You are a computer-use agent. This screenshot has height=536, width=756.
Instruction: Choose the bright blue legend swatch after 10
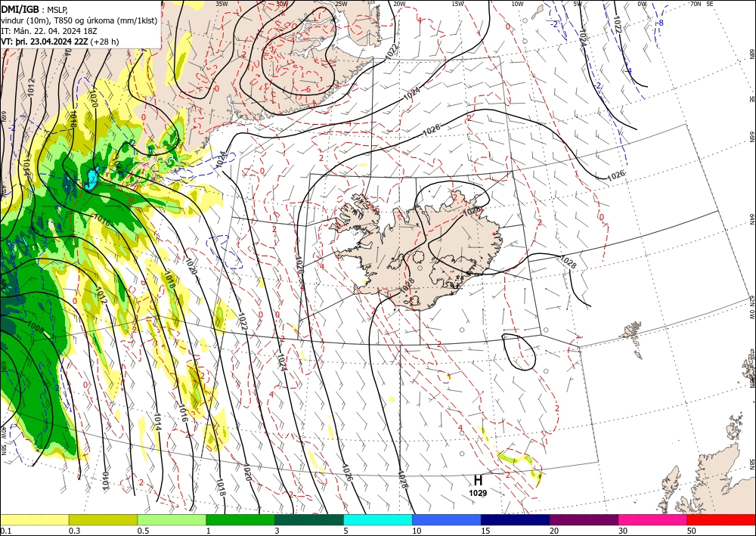tap(447, 519)
